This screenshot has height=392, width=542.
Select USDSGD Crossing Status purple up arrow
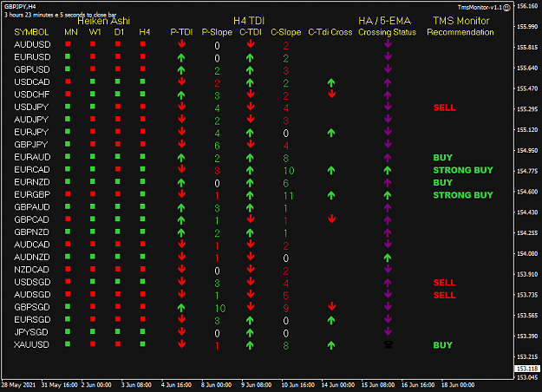point(388,283)
